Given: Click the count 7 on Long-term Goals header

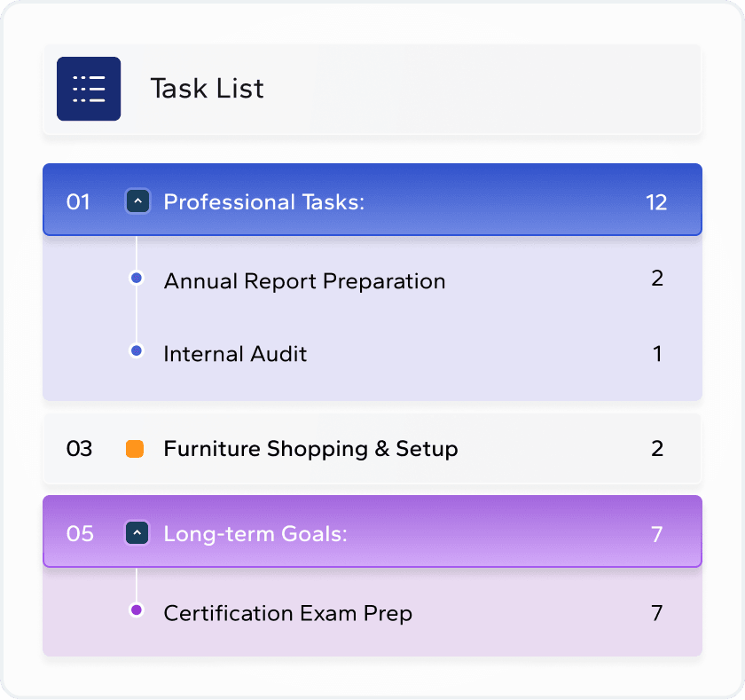Looking at the screenshot, I should 657,534.
